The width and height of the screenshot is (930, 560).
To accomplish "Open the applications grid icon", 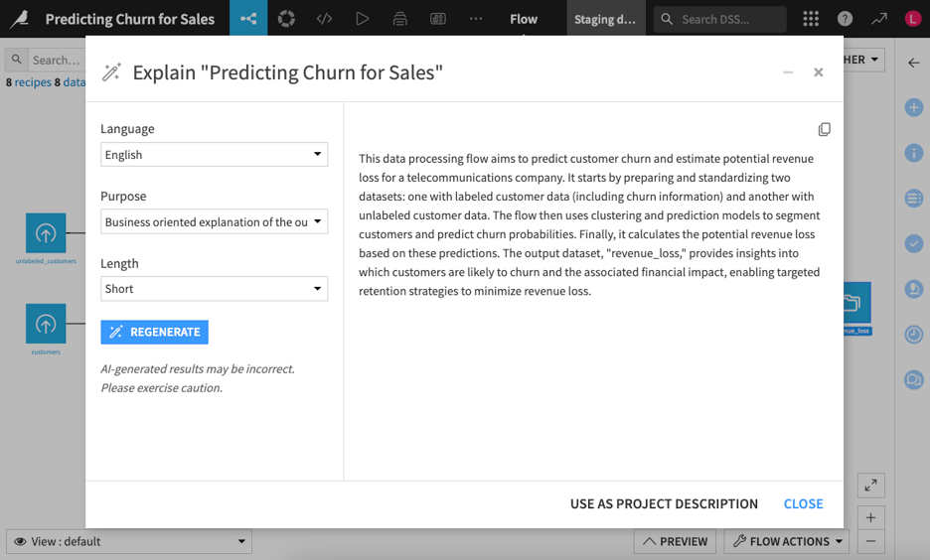I will point(811,18).
